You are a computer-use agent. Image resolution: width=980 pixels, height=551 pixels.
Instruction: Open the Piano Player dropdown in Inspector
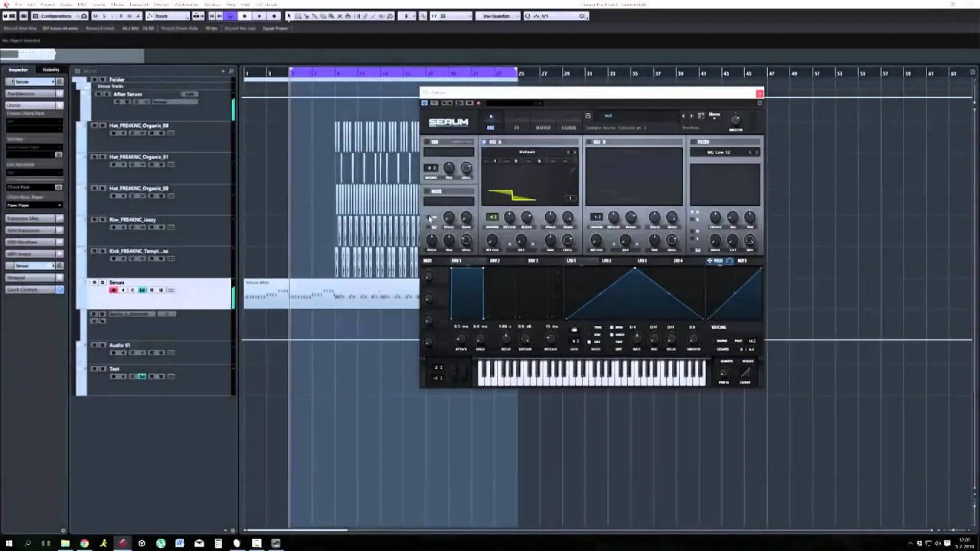(x=34, y=205)
